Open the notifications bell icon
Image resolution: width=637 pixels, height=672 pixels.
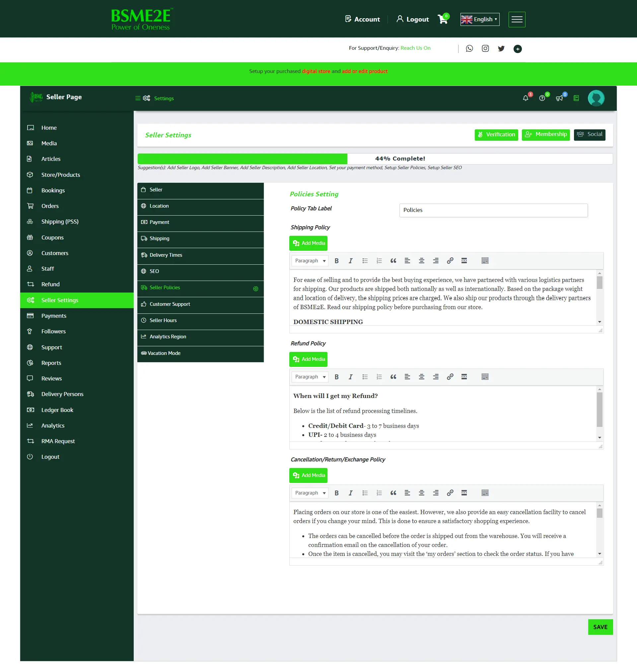tap(526, 98)
